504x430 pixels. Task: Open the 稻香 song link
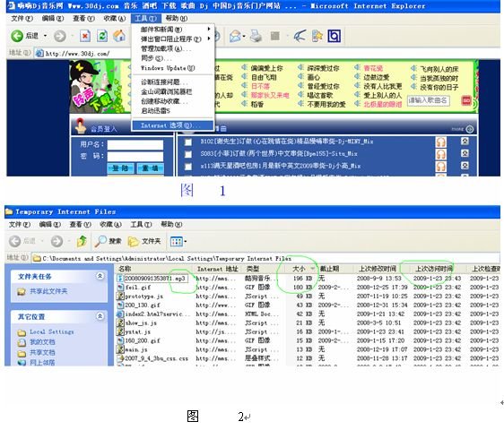coord(257,104)
